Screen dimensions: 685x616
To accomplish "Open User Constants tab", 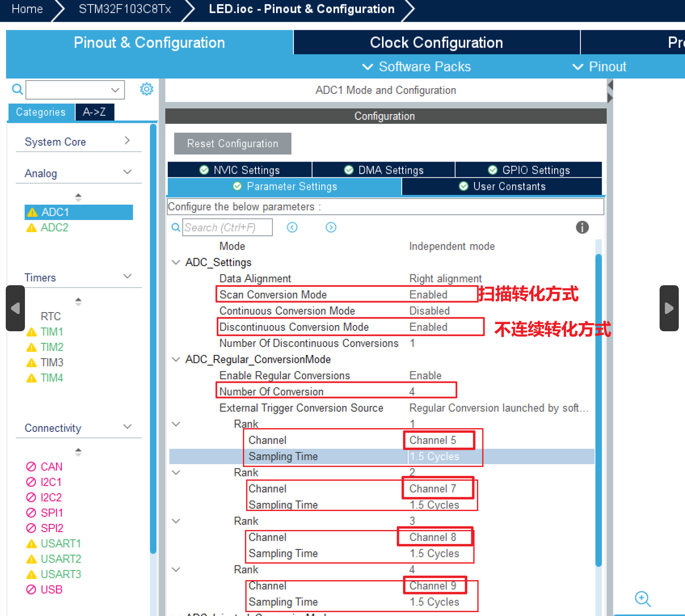I will coord(502,186).
